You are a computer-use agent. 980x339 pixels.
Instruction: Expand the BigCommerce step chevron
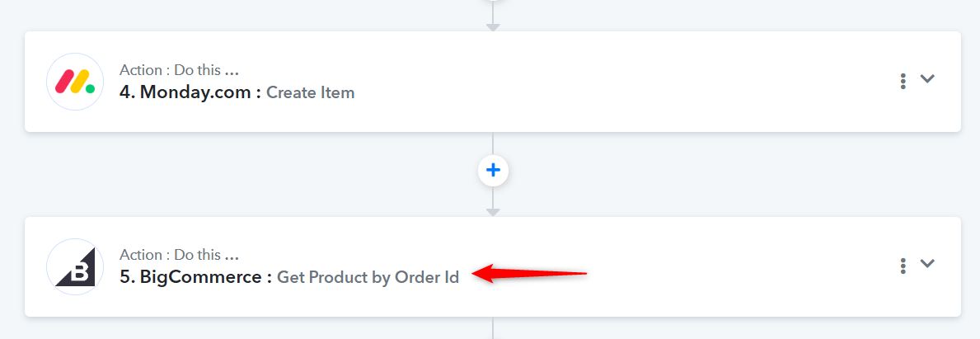pos(928,264)
